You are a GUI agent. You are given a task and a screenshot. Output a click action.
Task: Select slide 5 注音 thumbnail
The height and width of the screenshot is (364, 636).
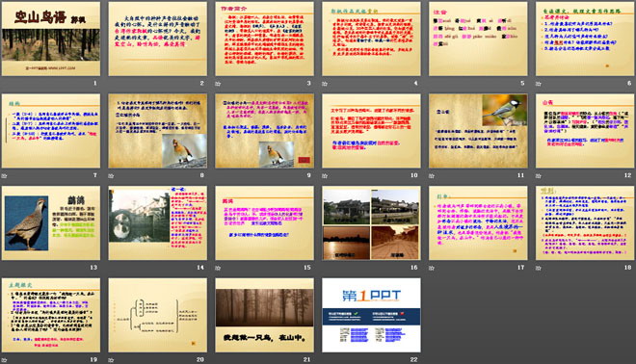click(478, 39)
